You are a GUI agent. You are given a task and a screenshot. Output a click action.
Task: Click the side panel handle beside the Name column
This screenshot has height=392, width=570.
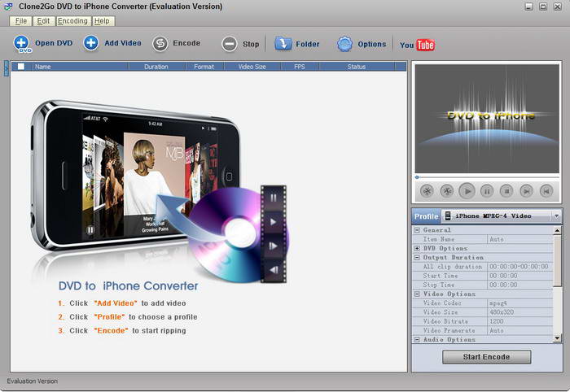(x=6, y=68)
